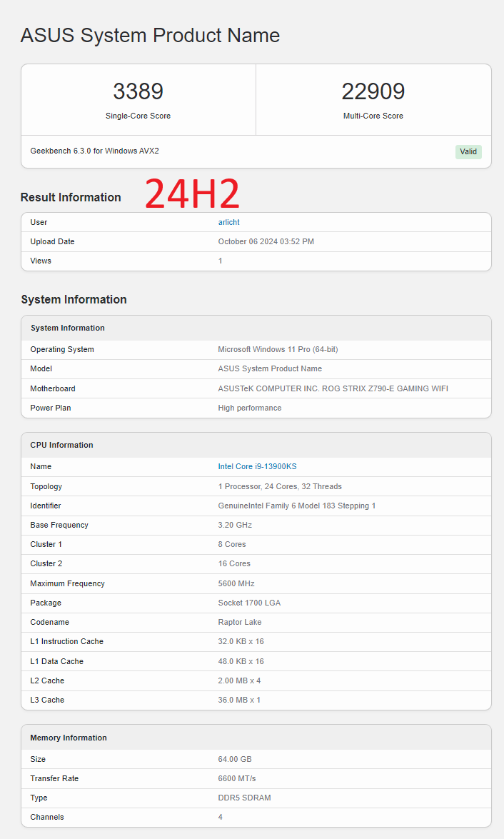The width and height of the screenshot is (504, 839).
Task: Click the Channels value 4
Action: [x=220, y=817]
